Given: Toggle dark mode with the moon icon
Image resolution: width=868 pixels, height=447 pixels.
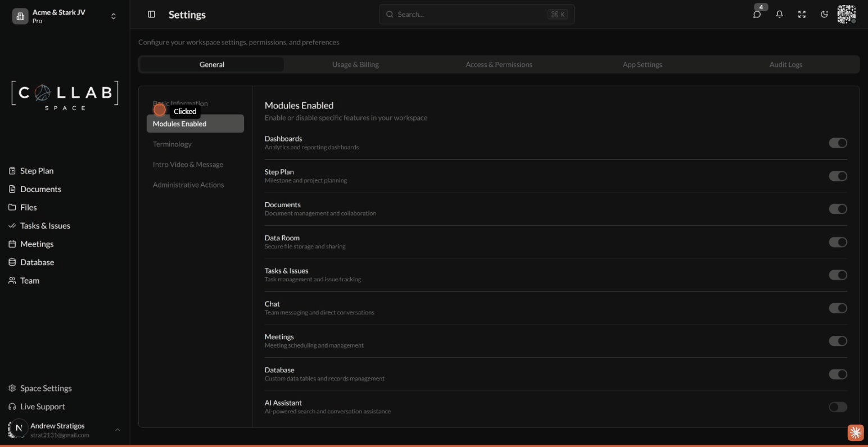Looking at the screenshot, I should (824, 14).
